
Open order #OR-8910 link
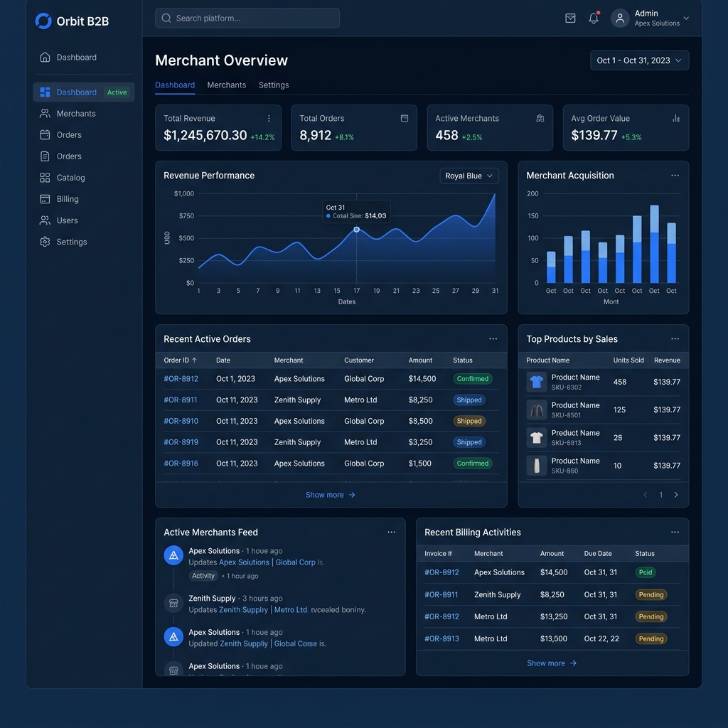tap(181, 421)
